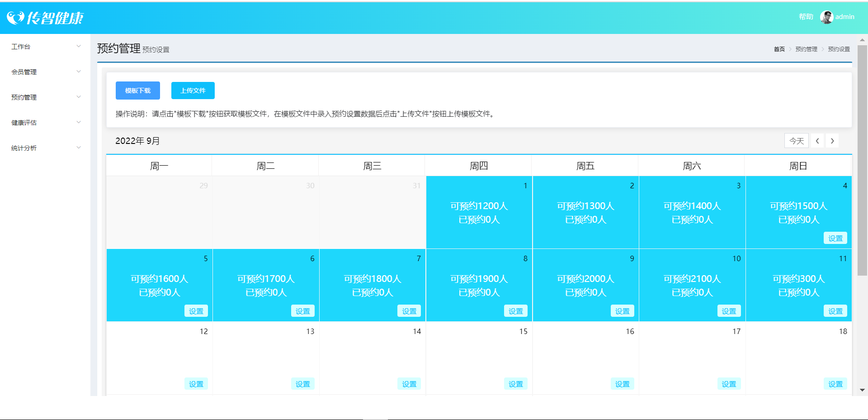868x420 pixels.
Task: Click 可预约1600人 text
Action: tap(160, 279)
